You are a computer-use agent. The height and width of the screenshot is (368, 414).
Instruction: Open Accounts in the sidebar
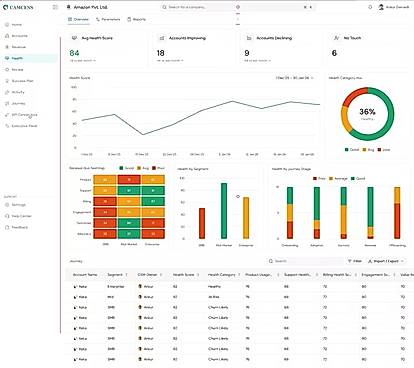click(19, 36)
